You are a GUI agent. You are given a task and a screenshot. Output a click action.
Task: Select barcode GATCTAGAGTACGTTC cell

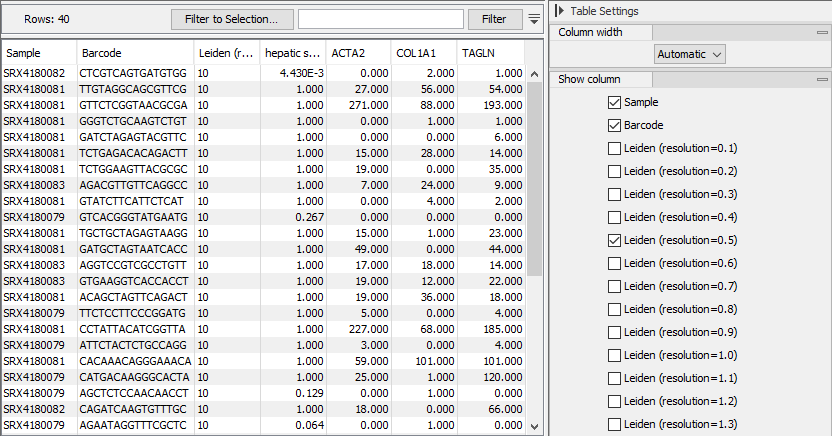(135, 137)
